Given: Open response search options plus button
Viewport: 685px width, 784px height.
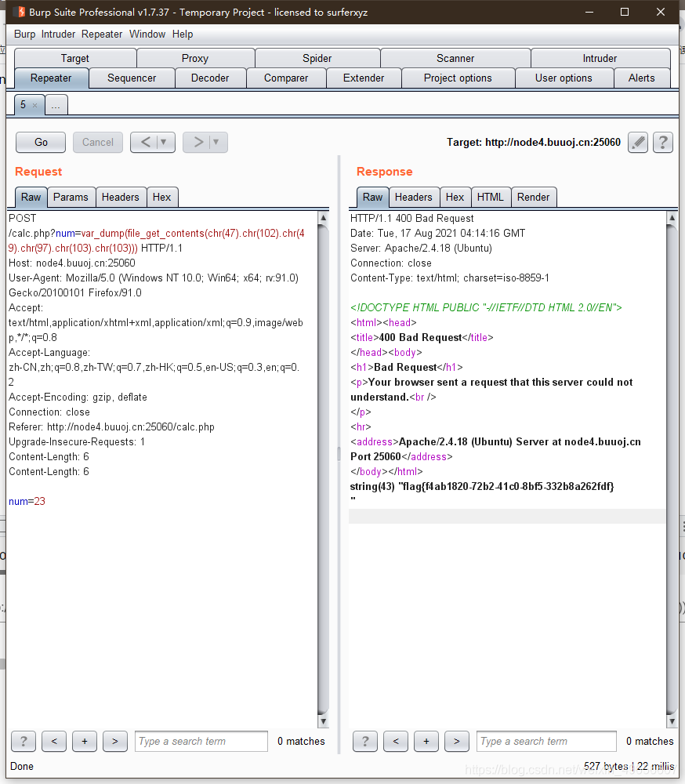Looking at the screenshot, I should point(426,741).
